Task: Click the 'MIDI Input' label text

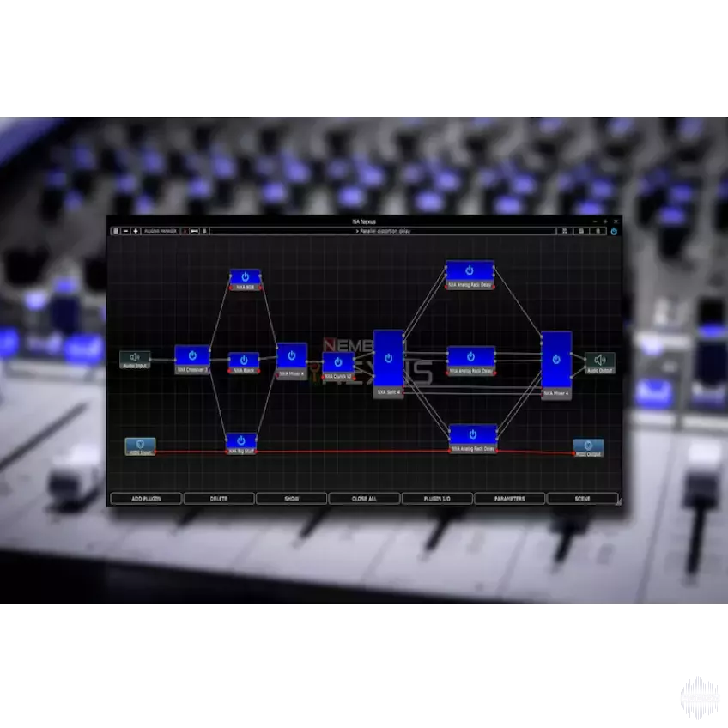Action: 140,452
